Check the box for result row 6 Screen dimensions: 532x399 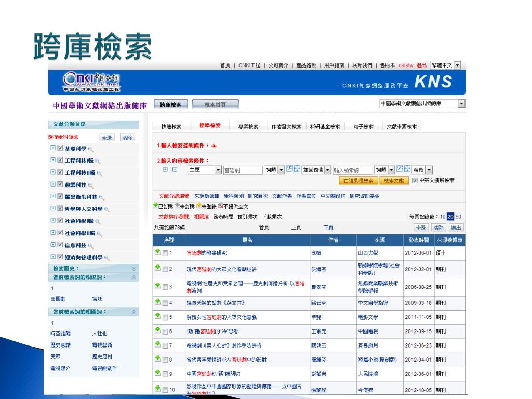165,331
